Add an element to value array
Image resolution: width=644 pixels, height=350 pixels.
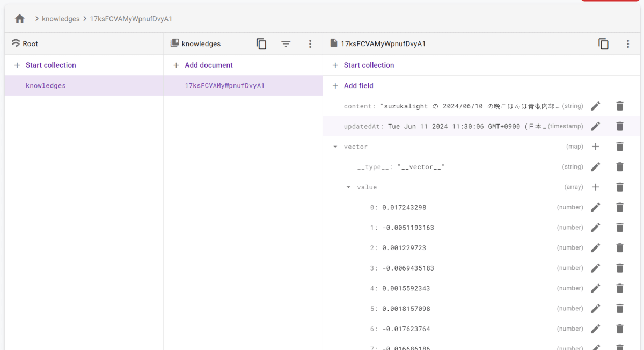click(x=595, y=187)
